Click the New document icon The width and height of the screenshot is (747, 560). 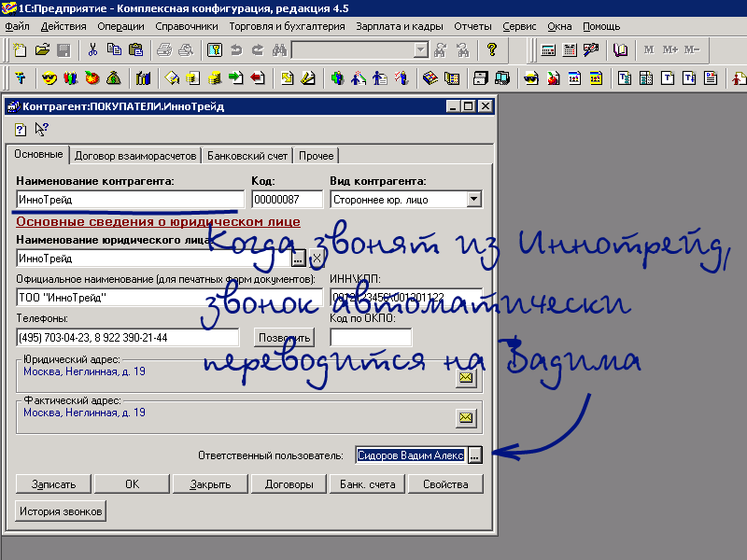tap(20, 49)
